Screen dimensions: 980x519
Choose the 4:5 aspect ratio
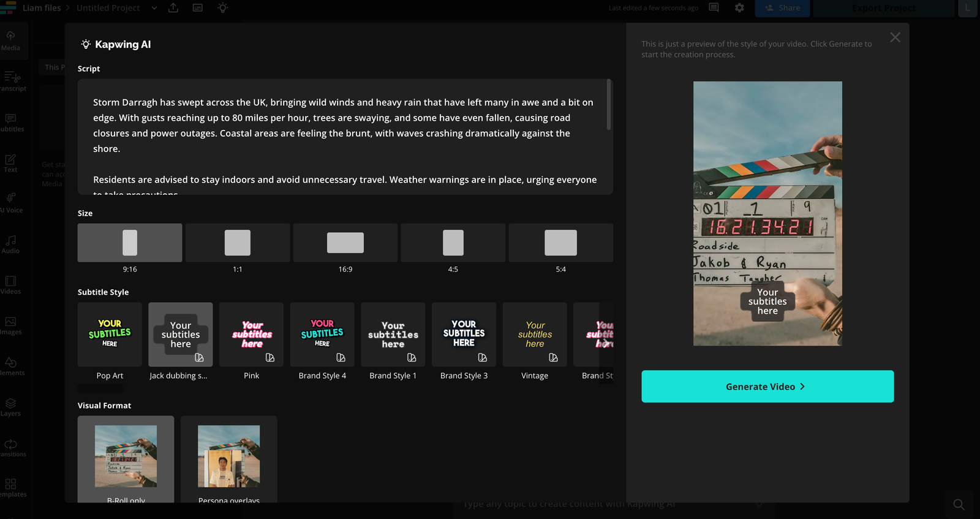pos(453,243)
